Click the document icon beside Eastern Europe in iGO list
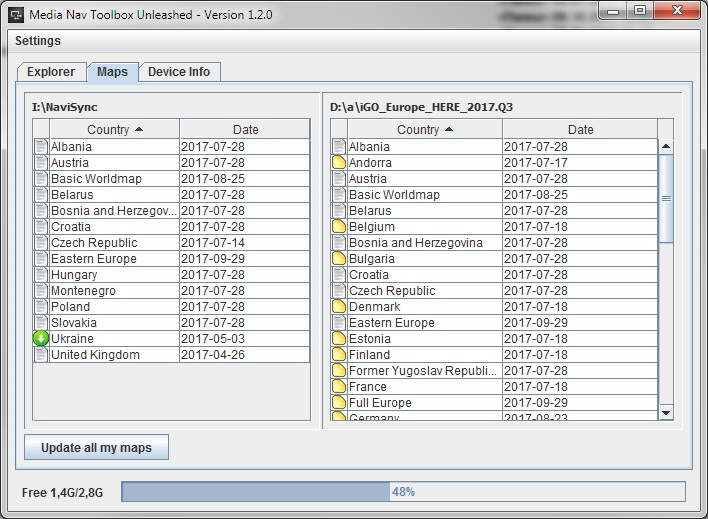This screenshot has height=519, width=708. (339, 323)
